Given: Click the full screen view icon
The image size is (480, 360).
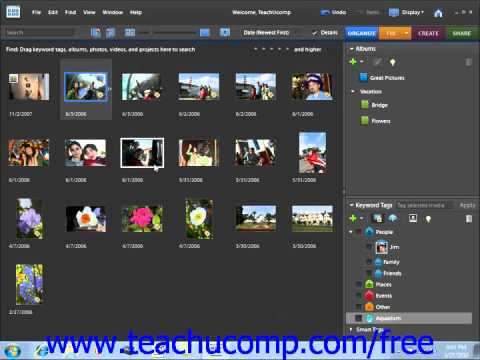Looking at the screenshot, I should [225, 32].
